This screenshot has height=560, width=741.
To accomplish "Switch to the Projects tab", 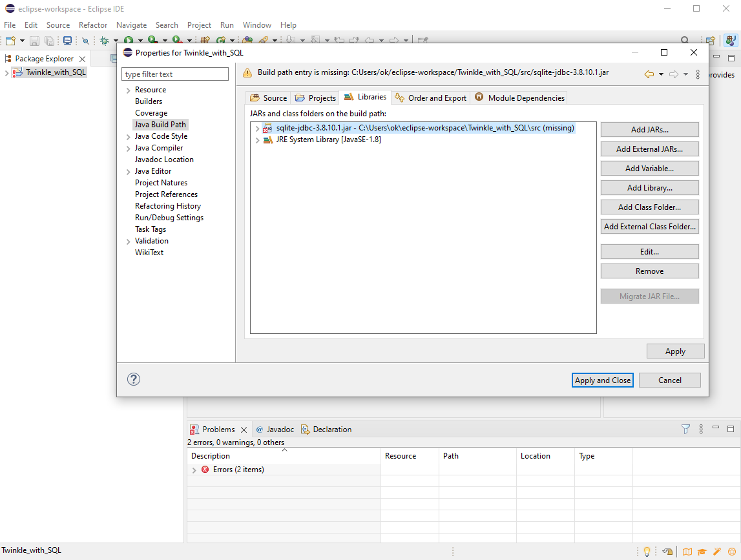I will point(315,98).
